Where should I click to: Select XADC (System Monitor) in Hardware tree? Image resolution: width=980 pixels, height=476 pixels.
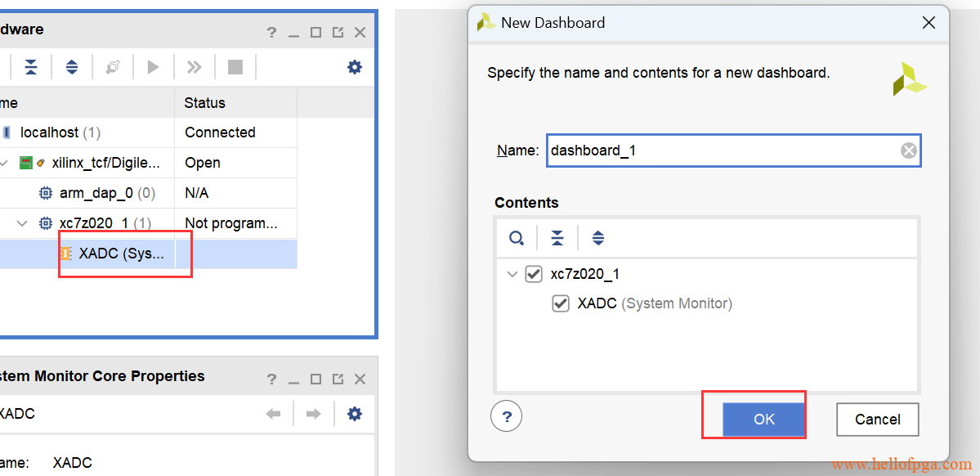pyautogui.click(x=121, y=254)
